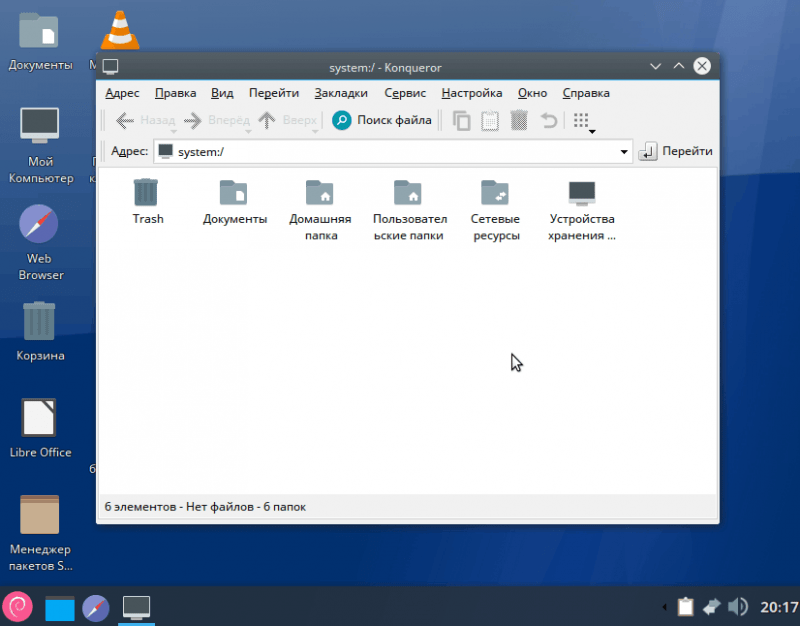Open the Сетевые ресурсы folder
This screenshot has width=800, height=626.
(x=495, y=209)
